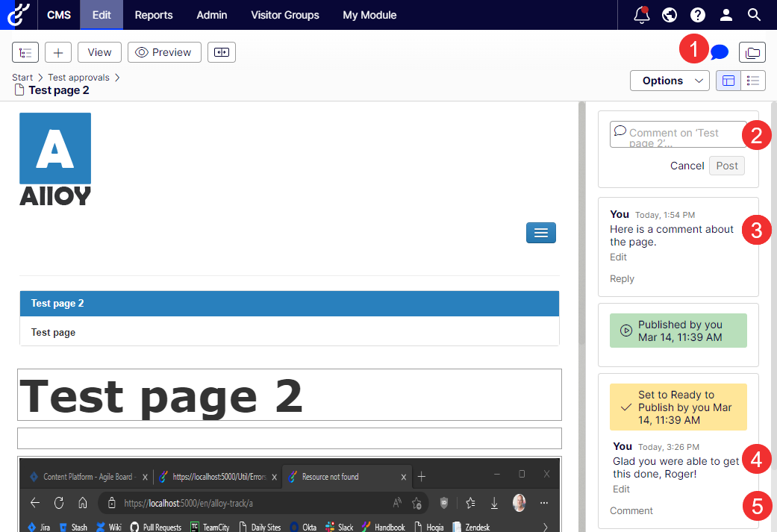Toggle the blue comments speech bubble
The height and width of the screenshot is (532, 777).
[x=720, y=51]
